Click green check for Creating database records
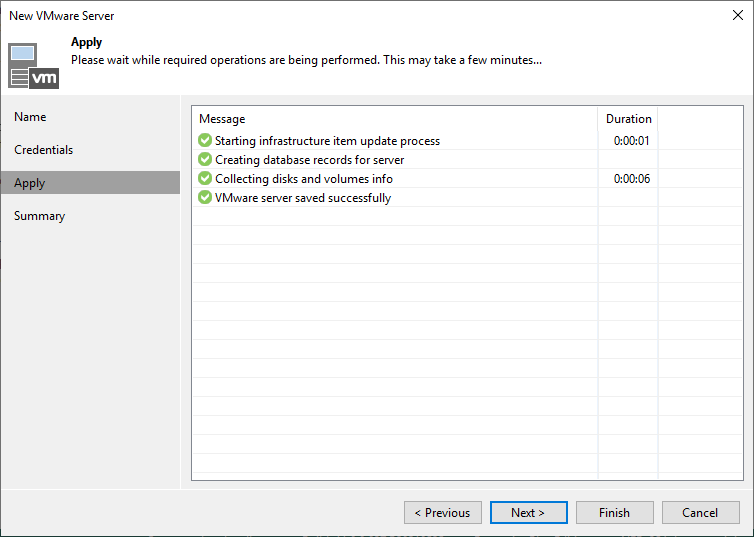754x537 pixels. coord(205,159)
